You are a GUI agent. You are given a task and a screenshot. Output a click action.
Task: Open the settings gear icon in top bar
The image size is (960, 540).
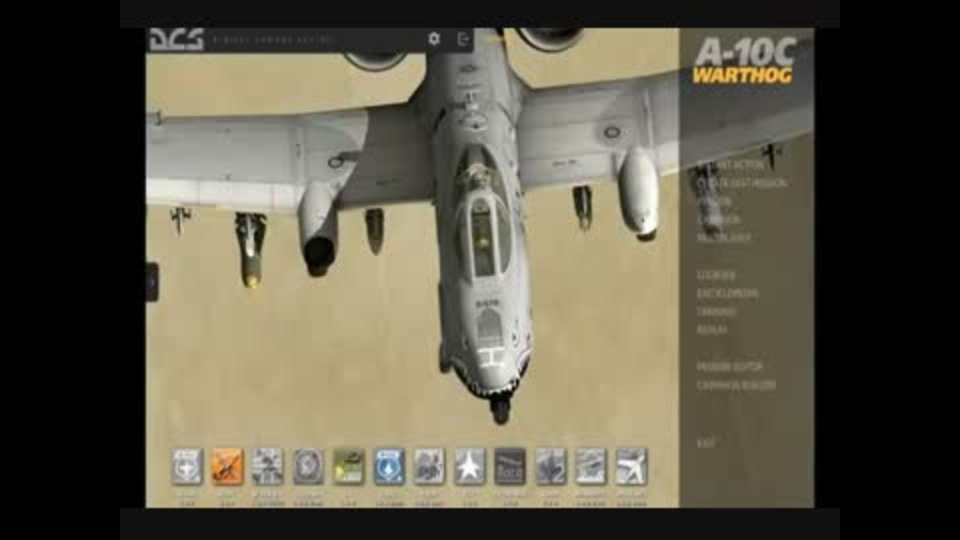click(x=433, y=39)
